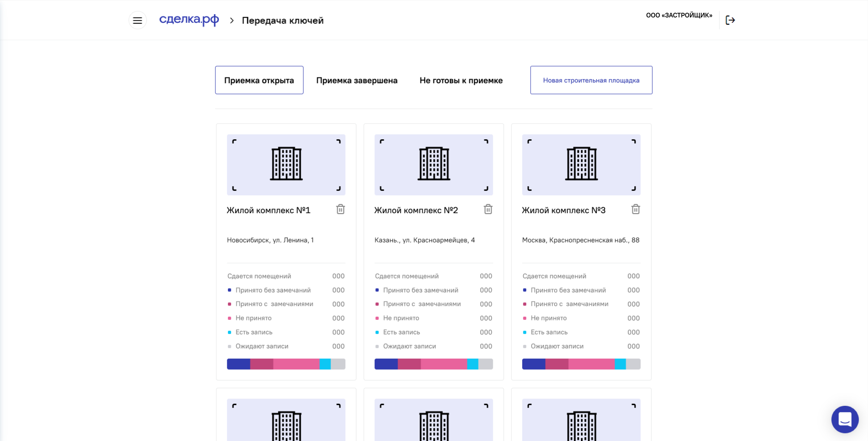The width and height of the screenshot is (868, 441).
Task: Select the Приемка открыта tab
Action: coord(259,80)
